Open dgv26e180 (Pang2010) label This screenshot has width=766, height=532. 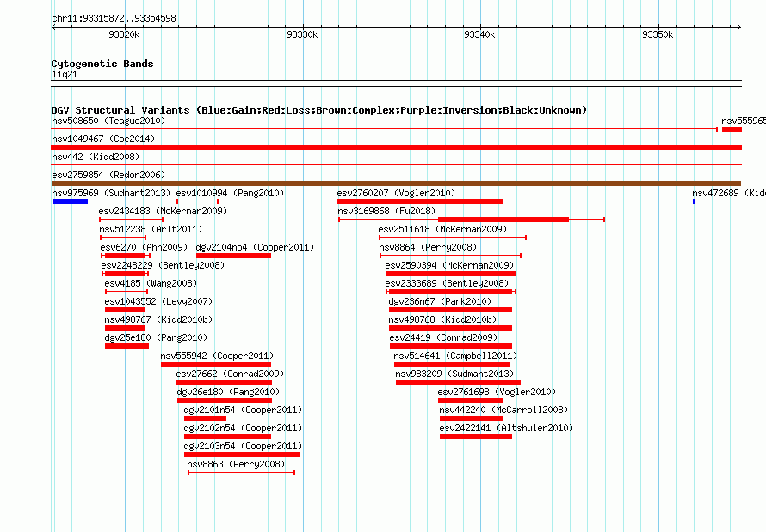point(229,392)
